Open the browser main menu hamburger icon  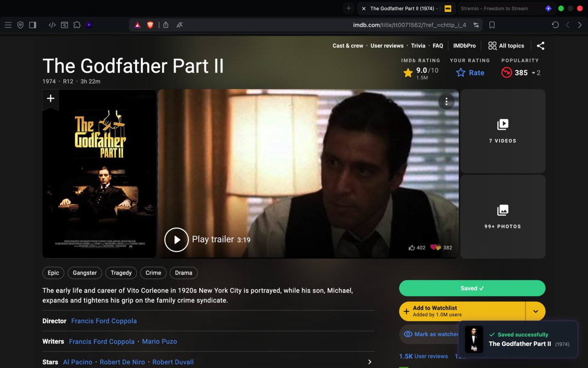tap(8, 25)
